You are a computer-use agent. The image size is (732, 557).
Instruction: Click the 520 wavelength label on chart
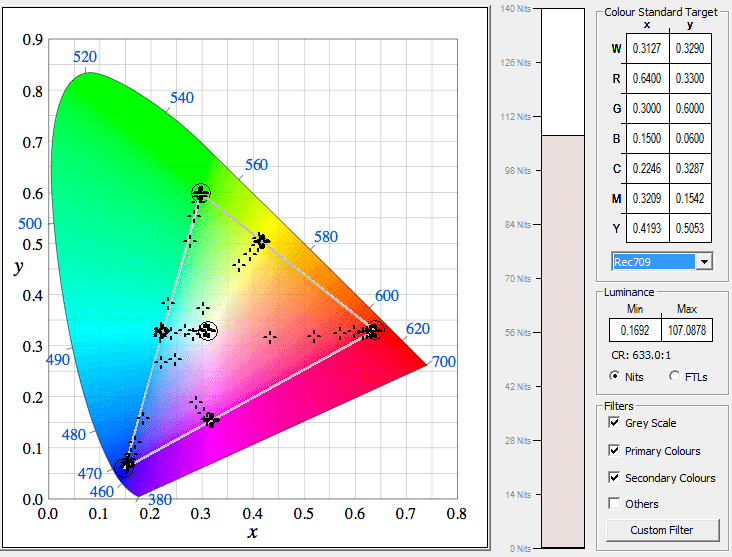[85, 56]
